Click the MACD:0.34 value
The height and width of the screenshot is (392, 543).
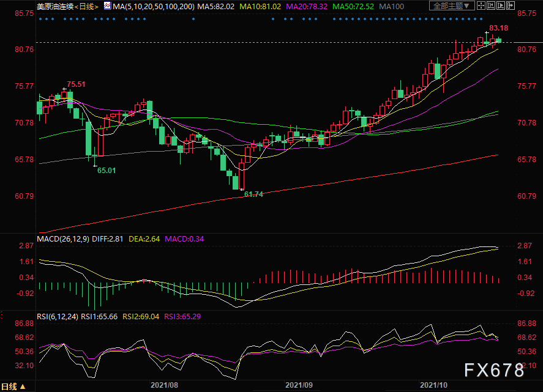pyautogui.click(x=184, y=239)
